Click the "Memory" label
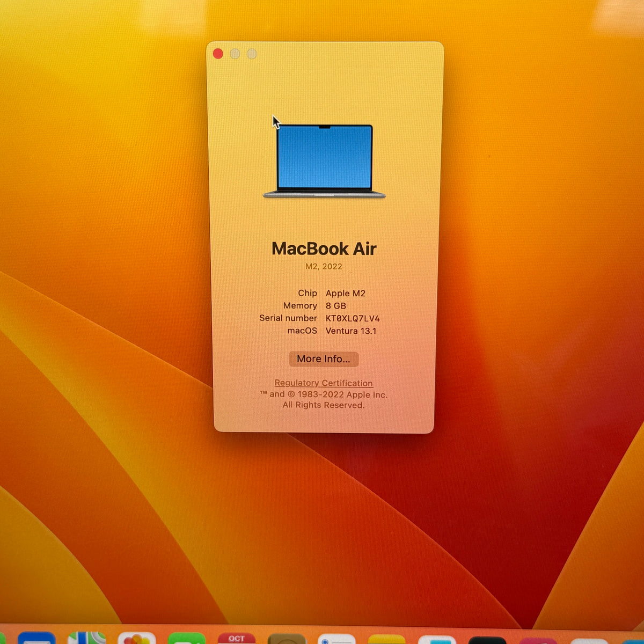The height and width of the screenshot is (644, 644). click(x=300, y=306)
